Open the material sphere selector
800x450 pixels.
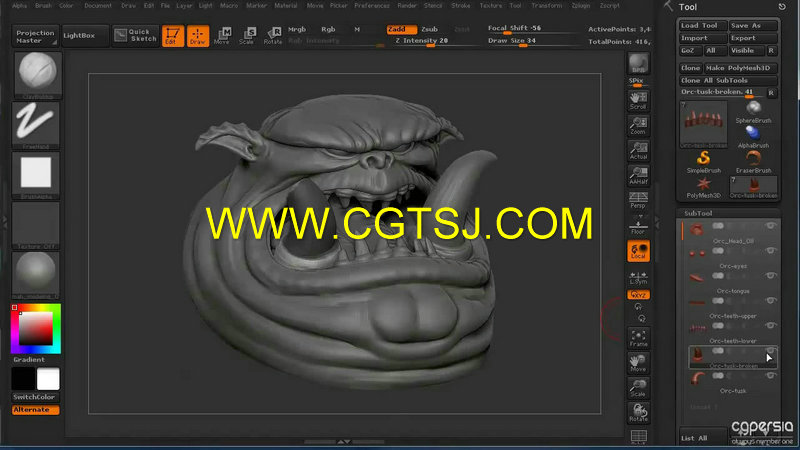tap(36, 275)
